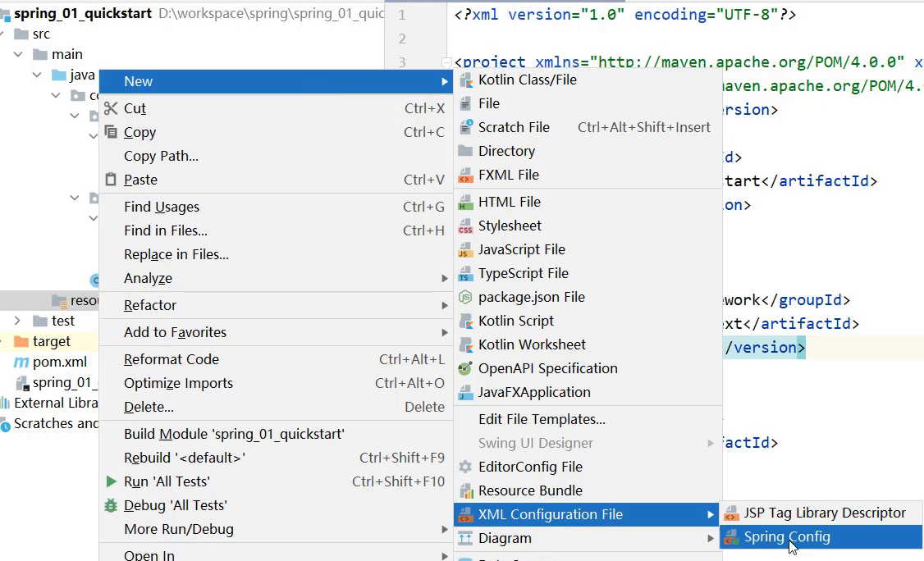Click the Kotlin Class/File icon

[465, 80]
